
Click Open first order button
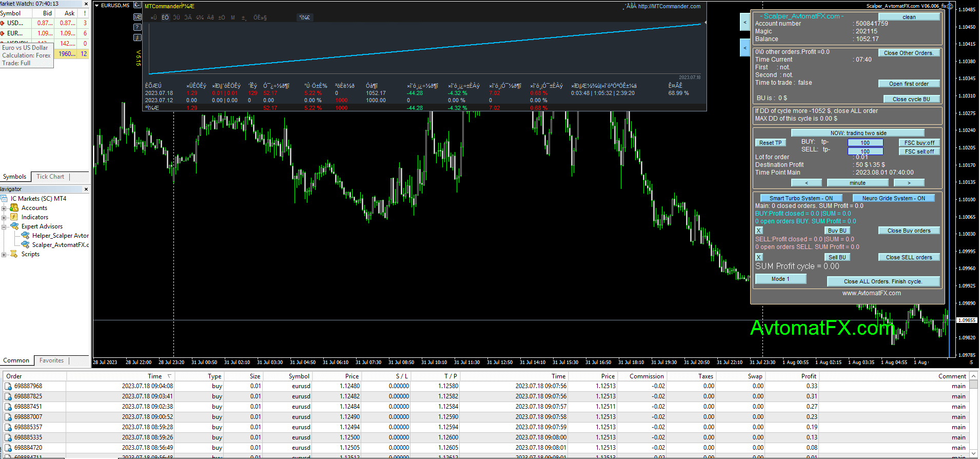[x=909, y=84]
